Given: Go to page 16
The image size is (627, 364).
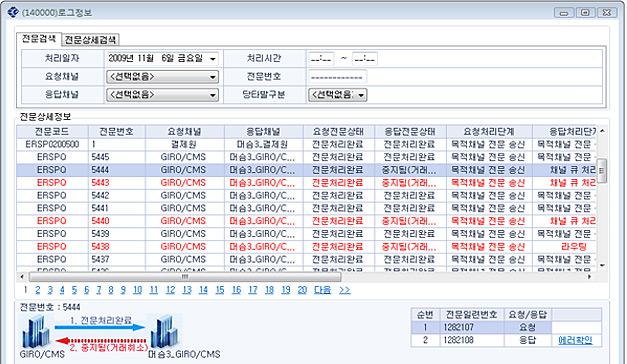Looking at the screenshot, I should [236, 290].
